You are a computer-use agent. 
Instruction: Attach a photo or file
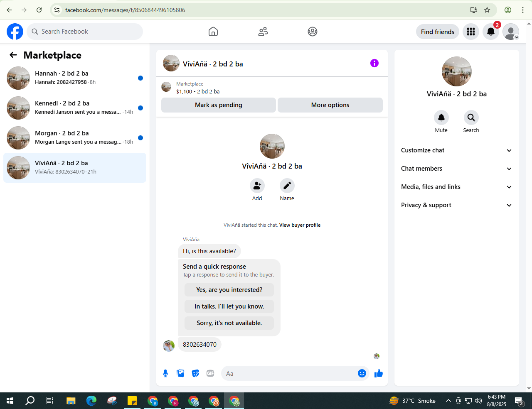pyautogui.click(x=180, y=373)
